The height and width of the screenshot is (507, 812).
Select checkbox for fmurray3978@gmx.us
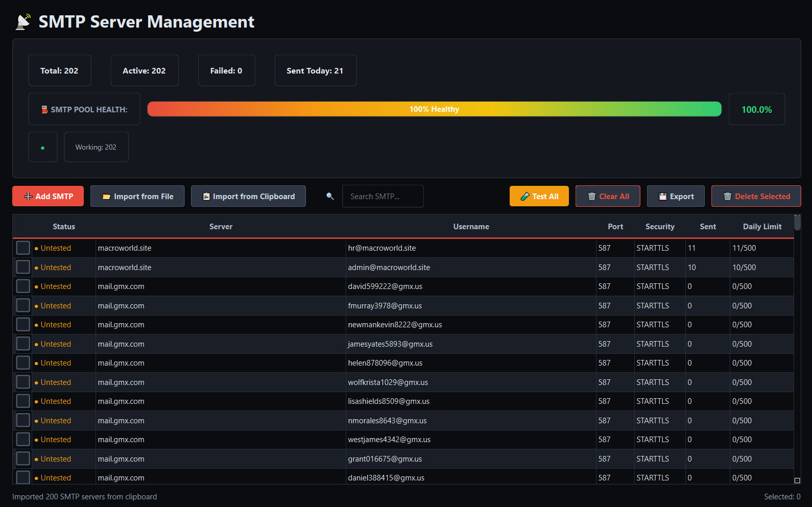click(23, 305)
